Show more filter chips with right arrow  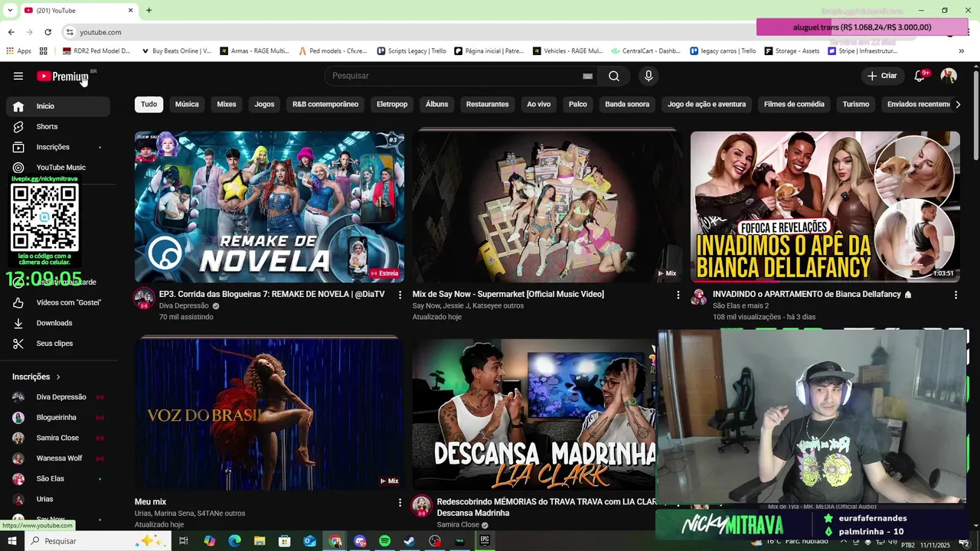pyautogui.click(x=957, y=104)
